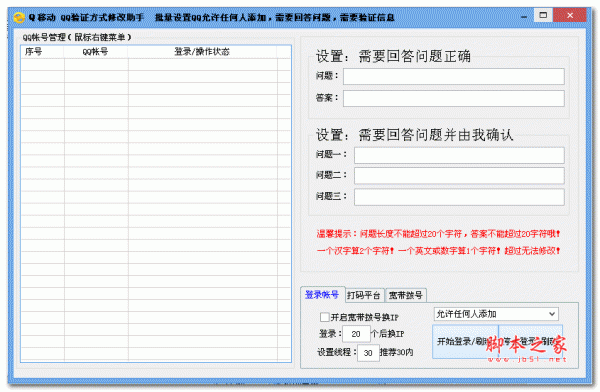The width and height of the screenshot is (600, 392).
Task: Click the 开始登录/刷新 button
Action: (x=465, y=341)
